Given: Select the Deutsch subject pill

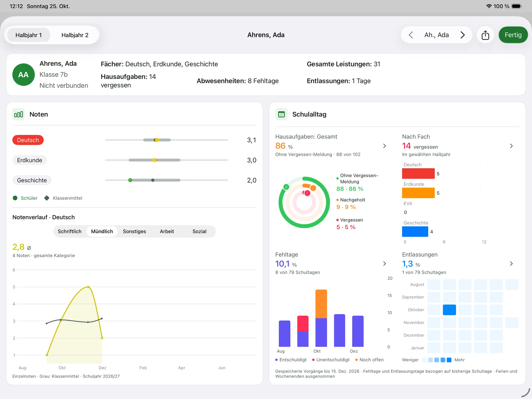Looking at the screenshot, I should coord(28,140).
